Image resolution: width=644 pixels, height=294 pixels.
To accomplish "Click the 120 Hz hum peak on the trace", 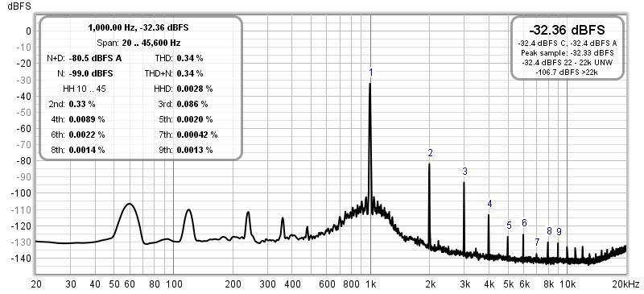I will tap(188, 209).
